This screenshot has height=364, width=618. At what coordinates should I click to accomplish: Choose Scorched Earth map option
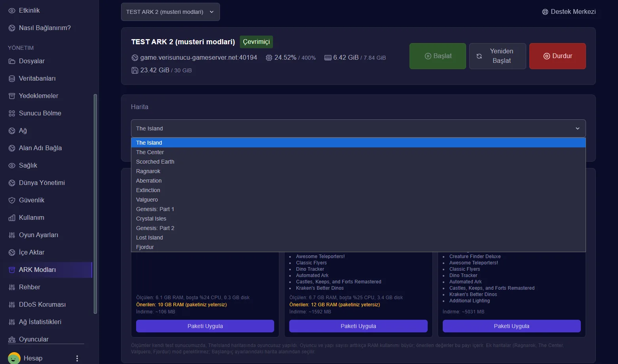click(358, 162)
